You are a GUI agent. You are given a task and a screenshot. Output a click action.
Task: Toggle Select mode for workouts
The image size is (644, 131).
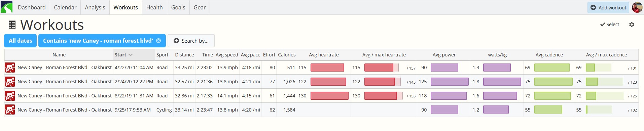pos(610,25)
